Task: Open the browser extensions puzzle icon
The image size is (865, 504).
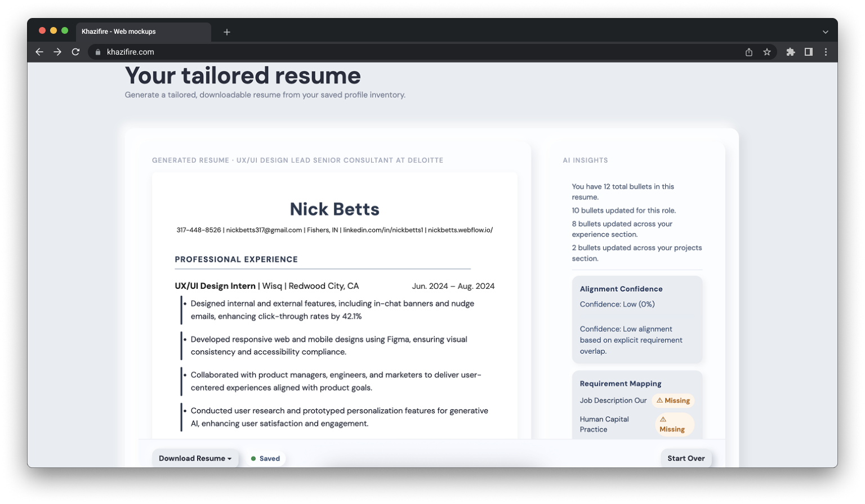Action: coord(791,52)
